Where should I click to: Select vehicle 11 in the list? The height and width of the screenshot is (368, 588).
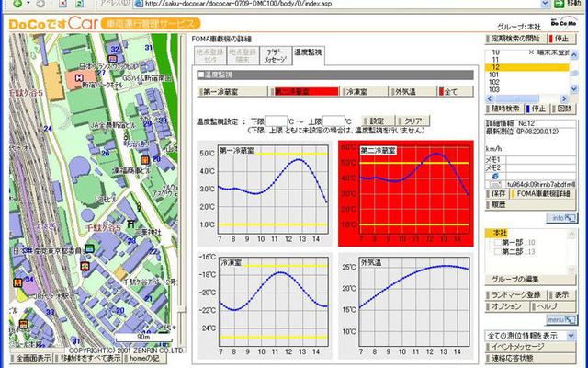tap(526, 60)
